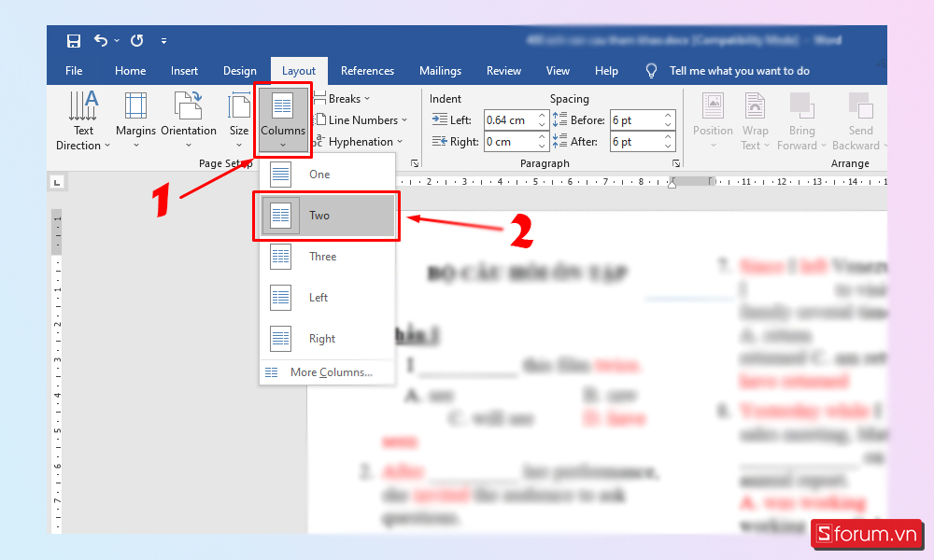934x560 pixels.
Task: Click the horizontal ruler near 5 mark
Action: [535, 181]
